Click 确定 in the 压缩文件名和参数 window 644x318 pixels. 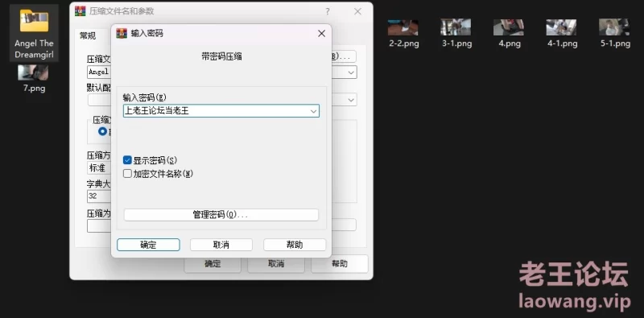[x=213, y=264]
